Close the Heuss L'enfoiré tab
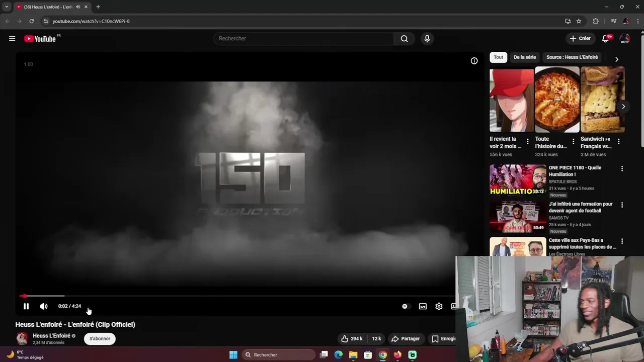Screen dimensions: 644x362 [86, 7]
